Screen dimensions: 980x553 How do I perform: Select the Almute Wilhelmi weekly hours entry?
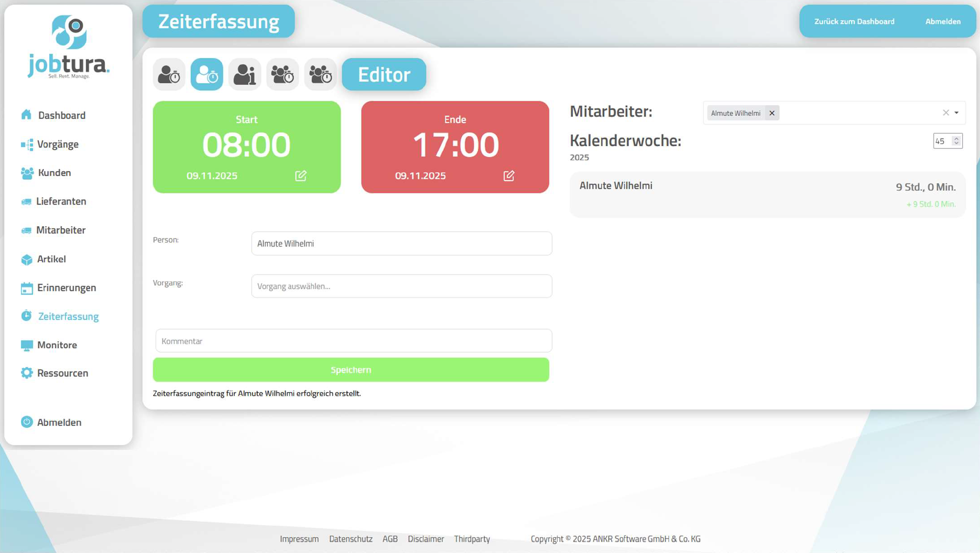click(x=767, y=194)
